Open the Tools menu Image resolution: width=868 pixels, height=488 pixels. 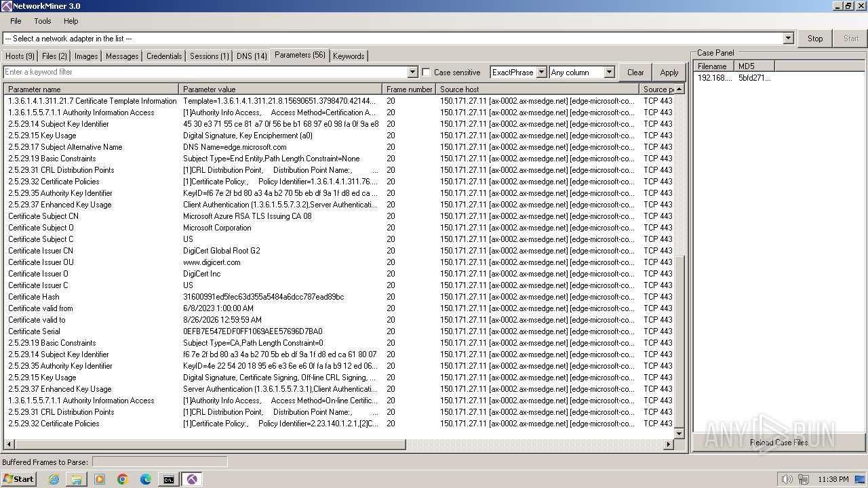[43, 21]
